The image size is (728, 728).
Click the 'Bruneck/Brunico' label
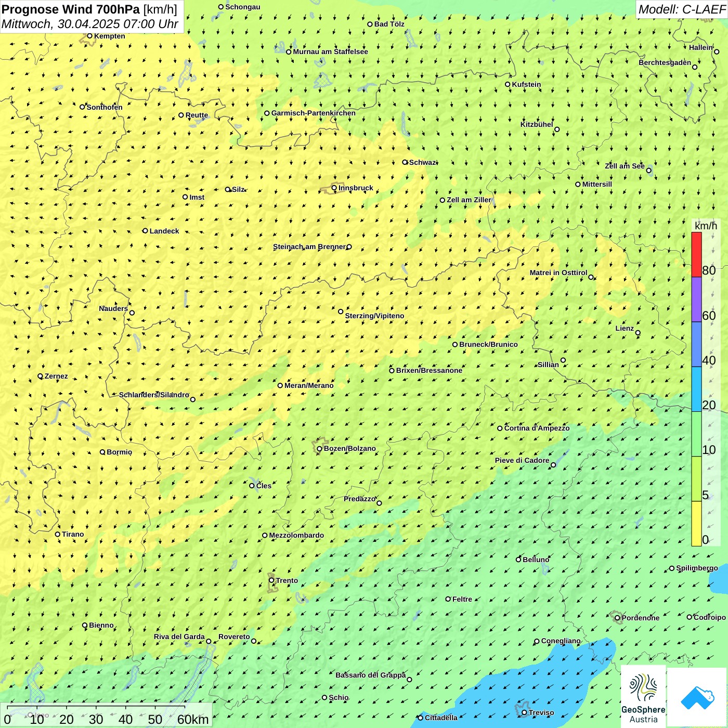[488, 344]
